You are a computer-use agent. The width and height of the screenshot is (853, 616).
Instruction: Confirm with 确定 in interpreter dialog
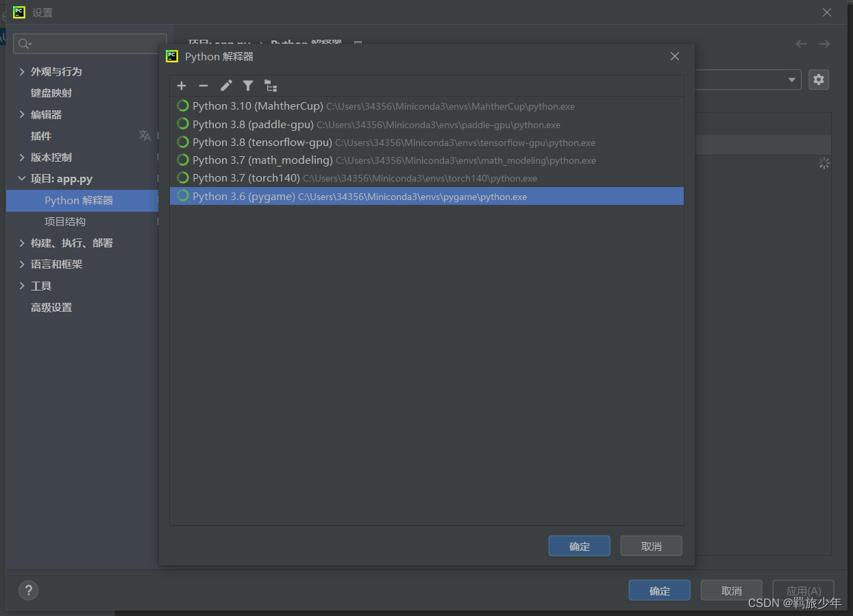tap(580, 546)
